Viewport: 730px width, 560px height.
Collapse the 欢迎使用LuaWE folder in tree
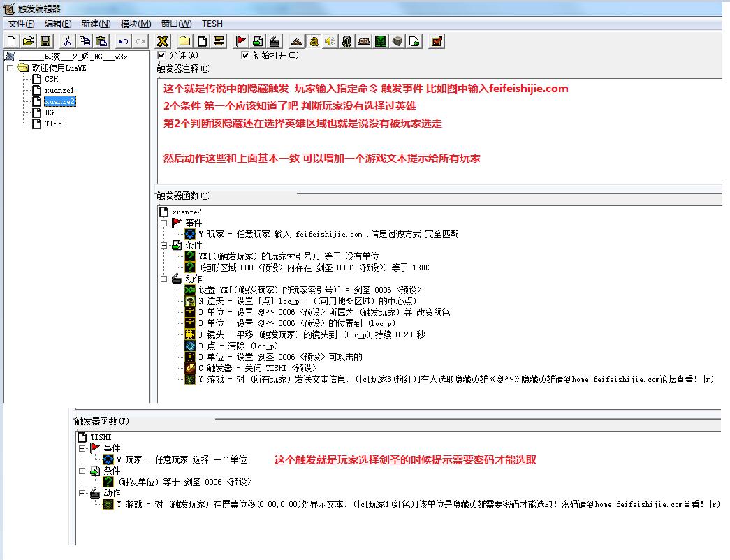click(x=10, y=68)
